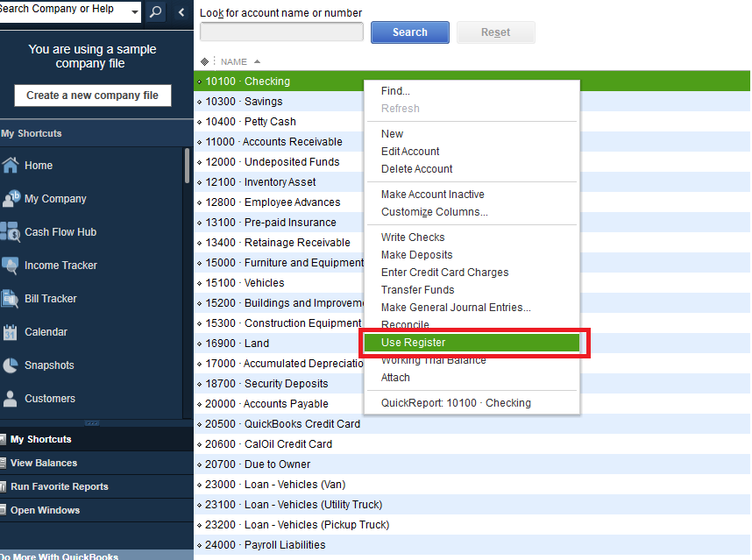Open Make General Journal Entries...
The image size is (752, 560).
(x=472, y=308)
